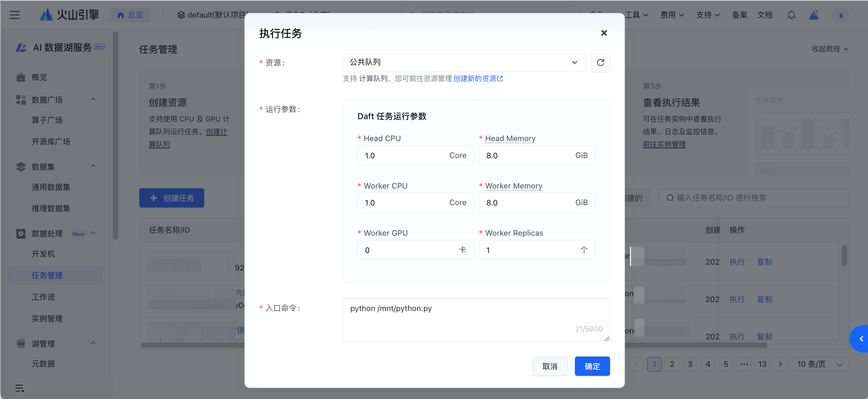Click the 入口命令 command text area
The image size is (868, 399).
click(476, 319)
